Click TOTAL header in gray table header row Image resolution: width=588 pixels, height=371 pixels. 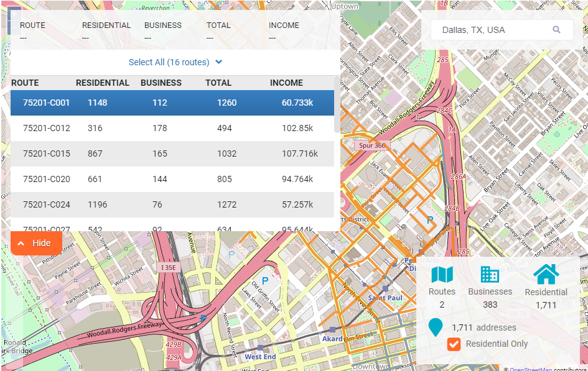click(218, 83)
